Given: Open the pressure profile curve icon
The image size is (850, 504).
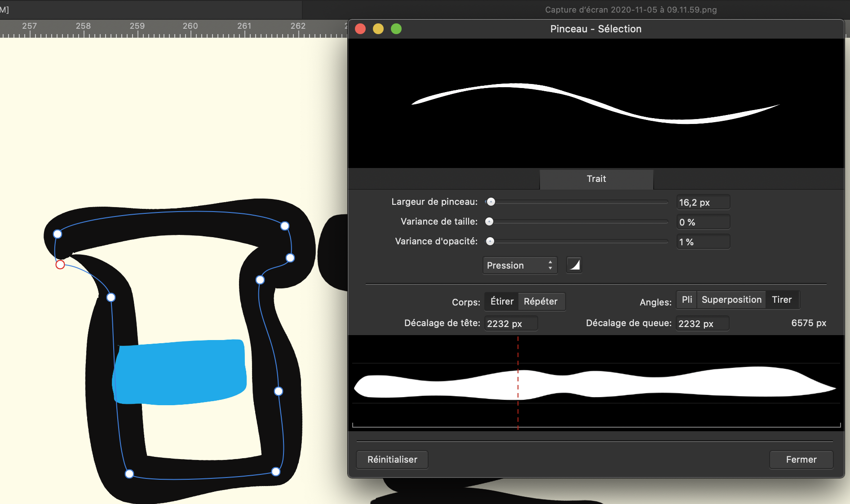Looking at the screenshot, I should tap(574, 265).
